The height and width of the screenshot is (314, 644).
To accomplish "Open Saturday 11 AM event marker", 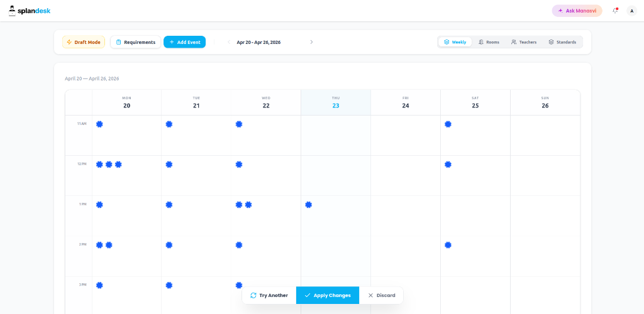I will coord(448,124).
